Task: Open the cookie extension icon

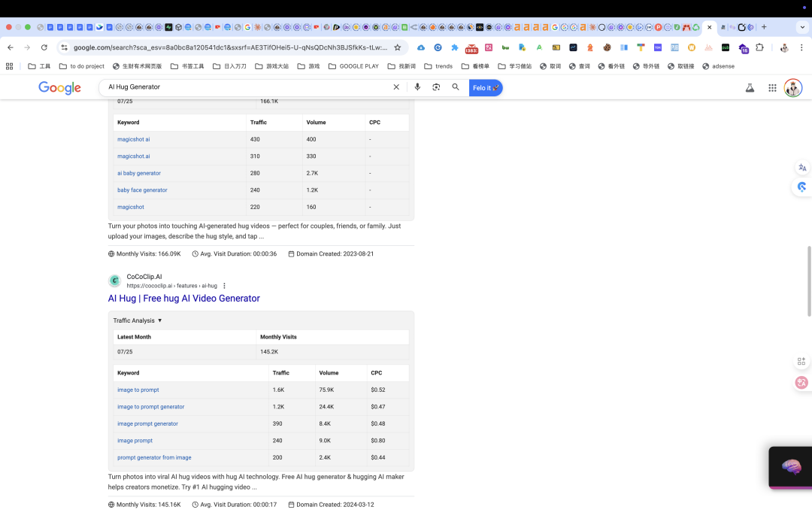Action: tap(607, 47)
